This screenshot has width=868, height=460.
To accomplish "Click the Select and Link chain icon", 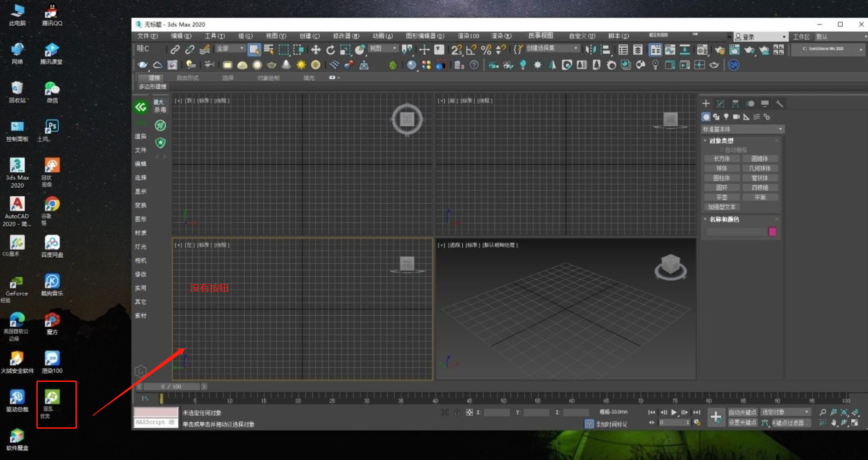I will [x=175, y=50].
